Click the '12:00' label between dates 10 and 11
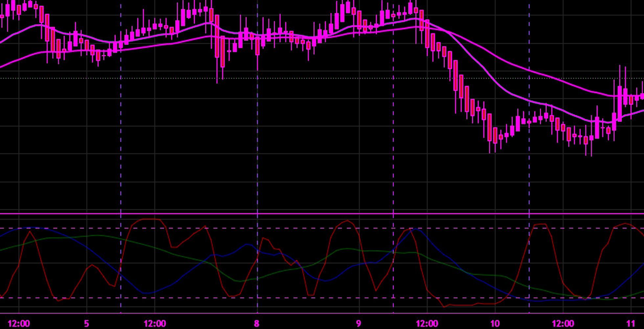Screen dimensions: 644x329 563,324
